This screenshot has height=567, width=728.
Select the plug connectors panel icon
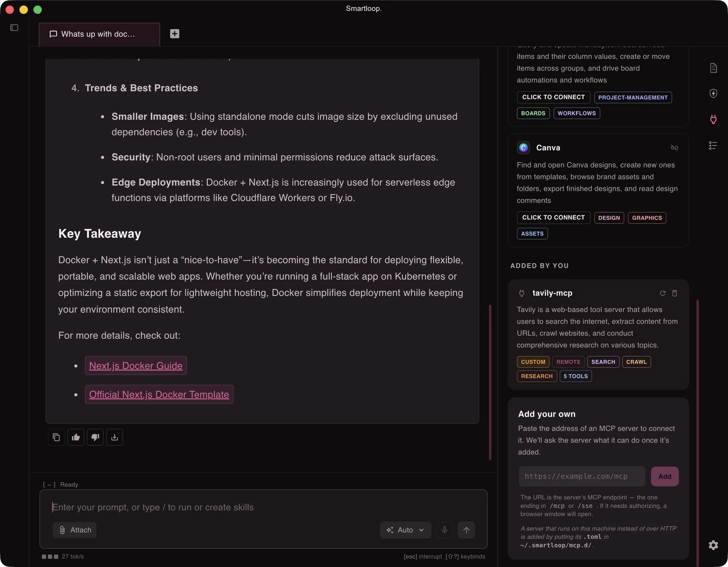(x=713, y=119)
